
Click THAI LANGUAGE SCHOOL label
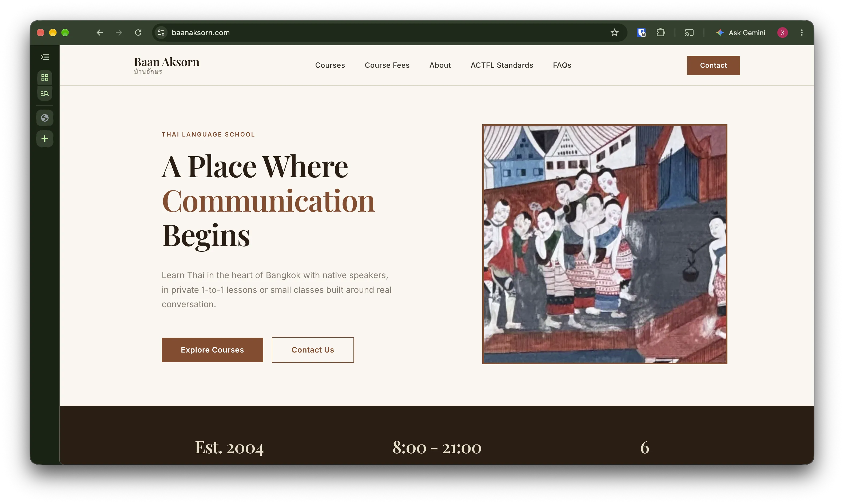208,134
